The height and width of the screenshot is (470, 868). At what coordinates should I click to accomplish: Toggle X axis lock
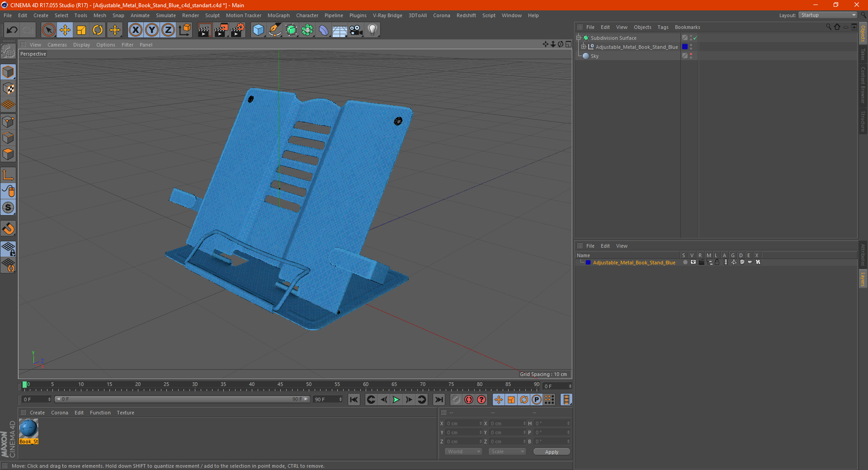135,30
